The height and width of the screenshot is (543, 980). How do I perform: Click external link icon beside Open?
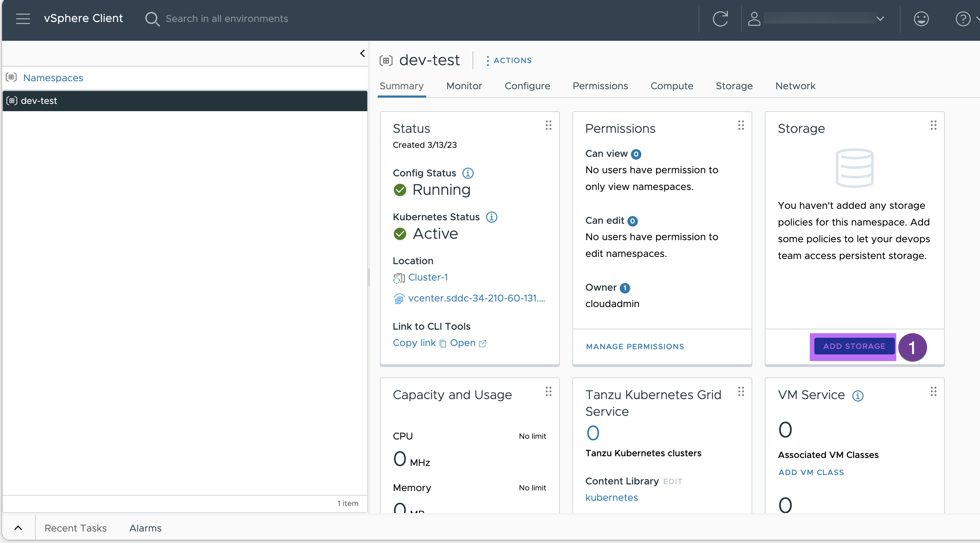point(482,343)
